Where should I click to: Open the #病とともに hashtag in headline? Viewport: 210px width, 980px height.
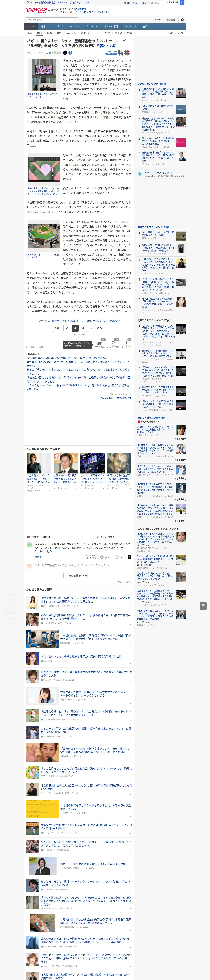coord(106,46)
